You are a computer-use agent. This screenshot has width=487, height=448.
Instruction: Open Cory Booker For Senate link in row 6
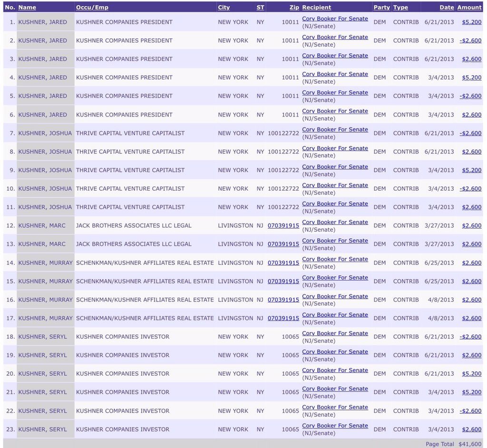point(335,111)
